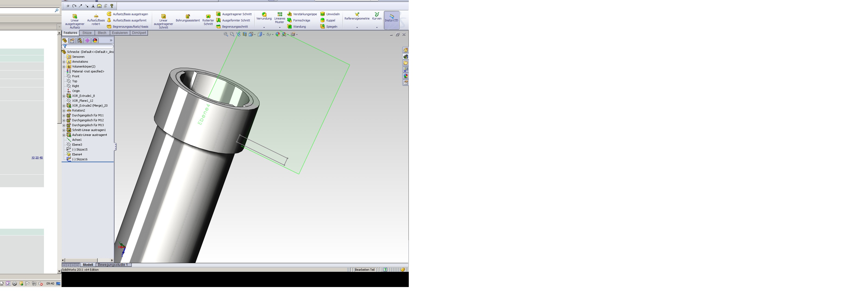Select Linear ausgetragener Aufsatz tool
Image resolution: width=868 pixels, height=293 pixels.
click(75, 21)
